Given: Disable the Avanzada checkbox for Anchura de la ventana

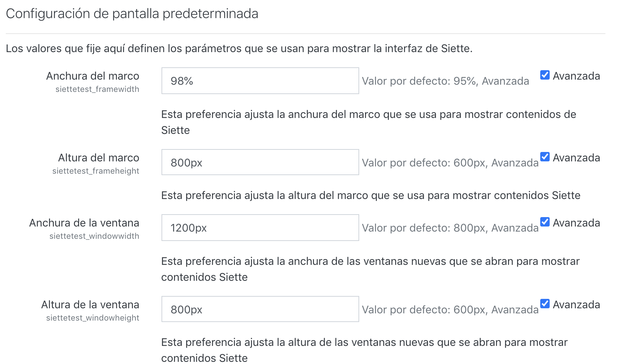Looking at the screenshot, I should point(545,222).
